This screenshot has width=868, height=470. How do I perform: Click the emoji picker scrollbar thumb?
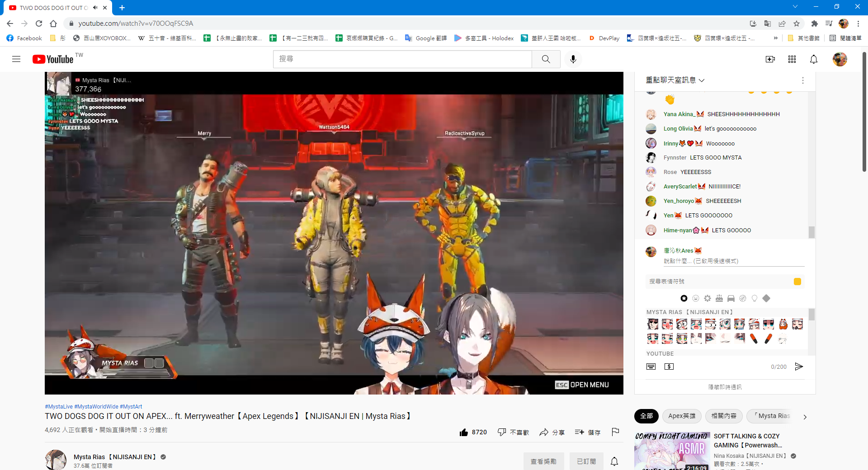click(811, 314)
